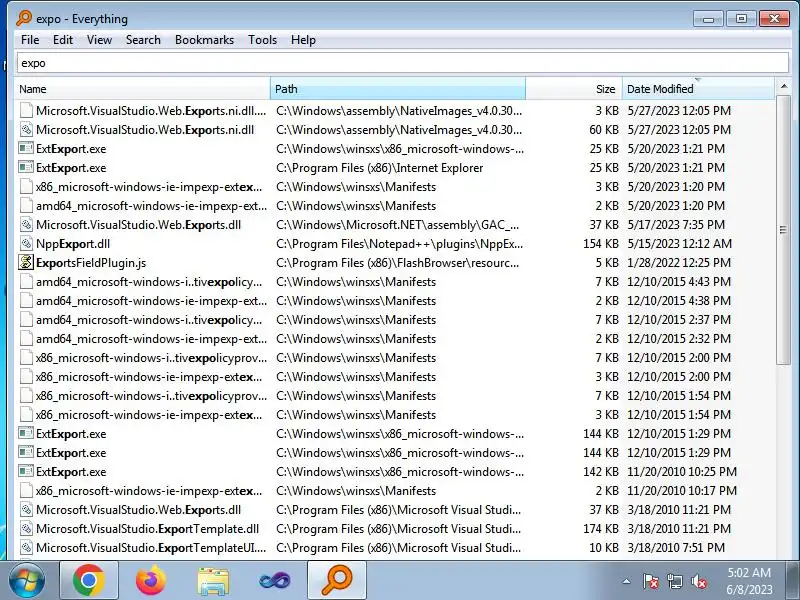The height and width of the screenshot is (600, 800).
Task: Open Windows Explorer from taskbar
Action: tap(213, 580)
